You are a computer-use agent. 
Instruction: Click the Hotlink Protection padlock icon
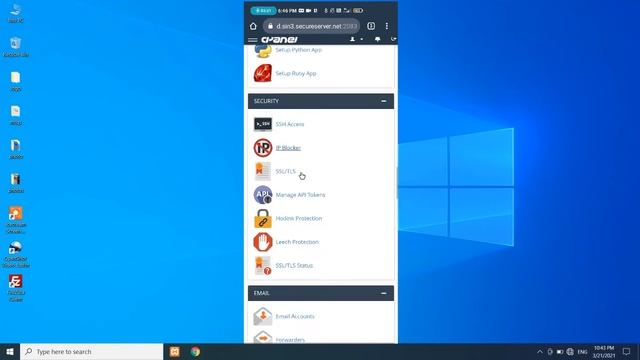[x=262, y=218]
